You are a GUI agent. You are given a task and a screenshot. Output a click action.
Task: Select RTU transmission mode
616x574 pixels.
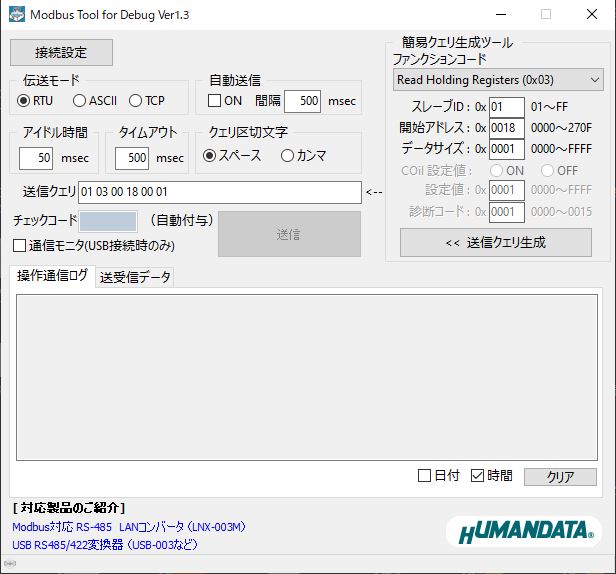point(24,100)
